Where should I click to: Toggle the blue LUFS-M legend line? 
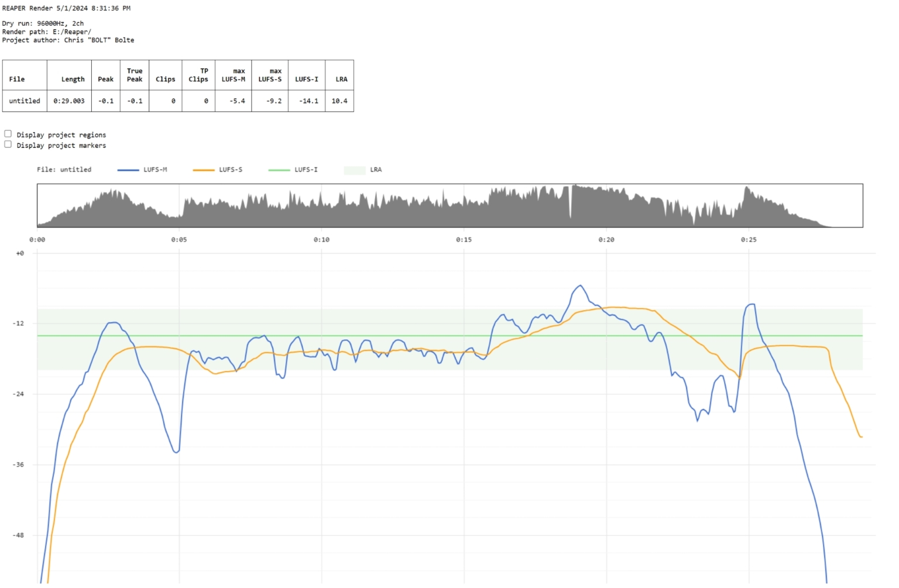(x=128, y=170)
